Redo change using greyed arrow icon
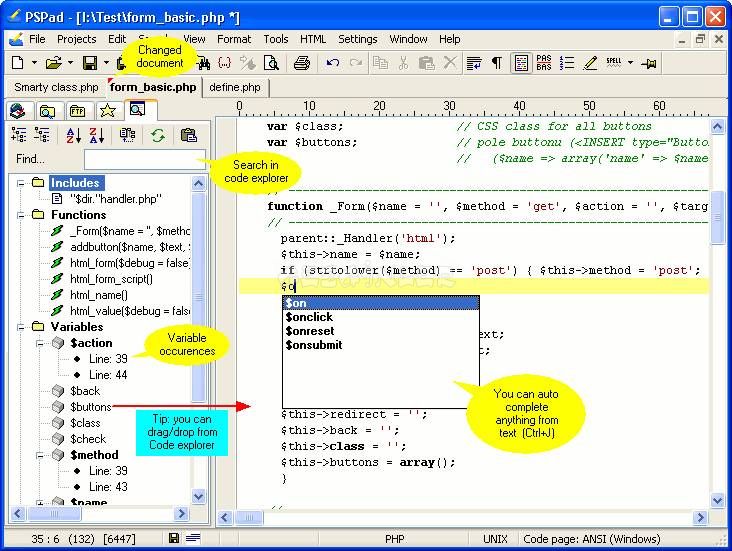732x551 pixels. coord(356,63)
